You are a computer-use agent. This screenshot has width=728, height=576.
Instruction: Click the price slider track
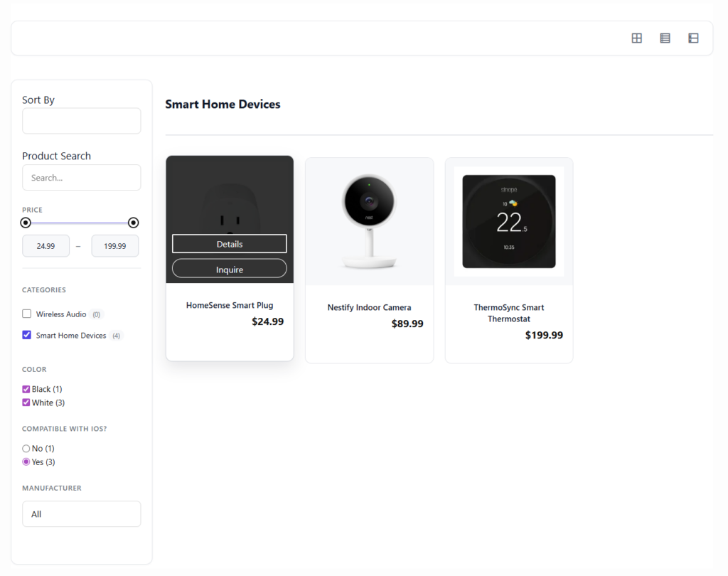tap(80, 223)
